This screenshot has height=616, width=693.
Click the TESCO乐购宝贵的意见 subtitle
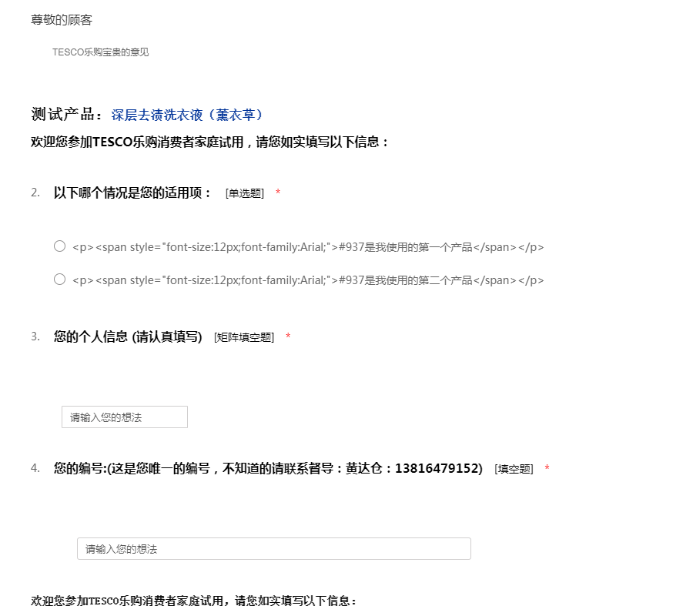coord(100,52)
